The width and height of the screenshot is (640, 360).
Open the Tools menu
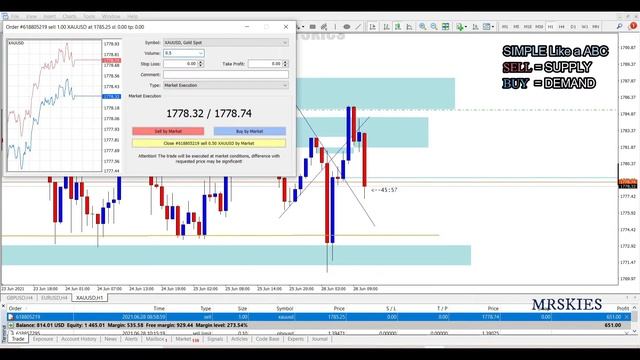[89, 16]
